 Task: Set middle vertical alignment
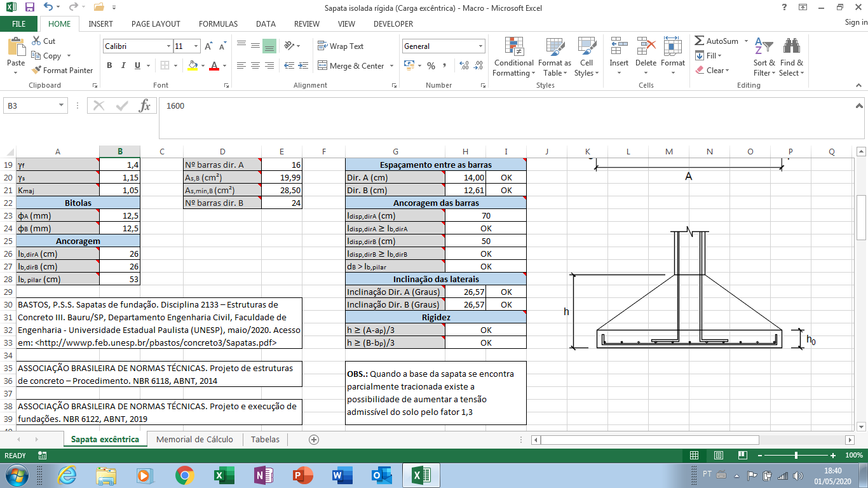(x=255, y=46)
